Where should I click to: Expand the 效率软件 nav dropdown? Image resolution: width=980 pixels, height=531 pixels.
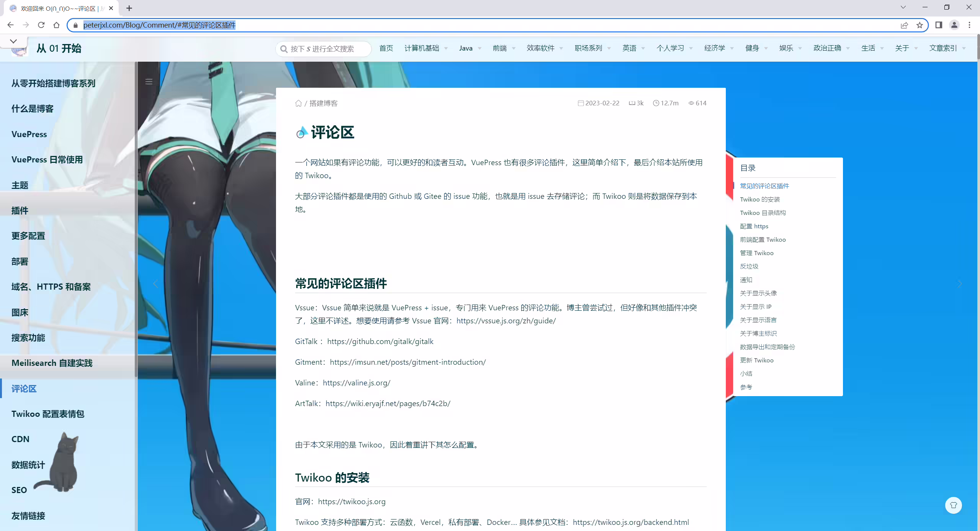point(544,48)
